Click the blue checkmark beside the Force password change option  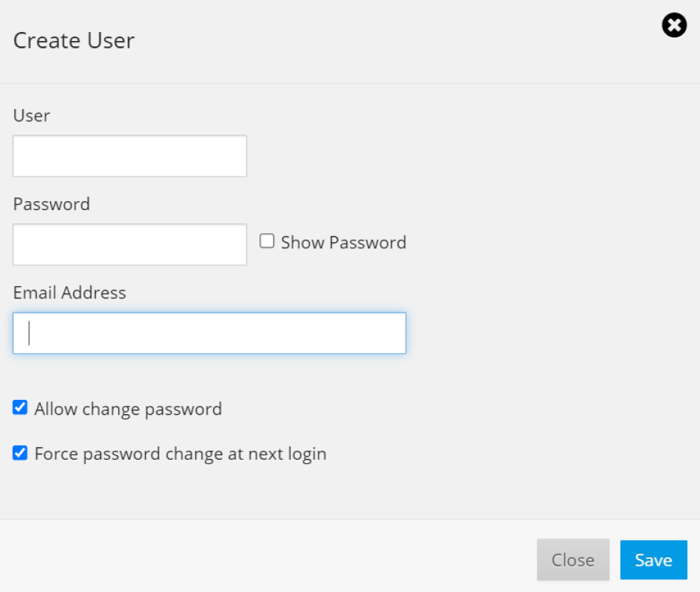pos(20,452)
